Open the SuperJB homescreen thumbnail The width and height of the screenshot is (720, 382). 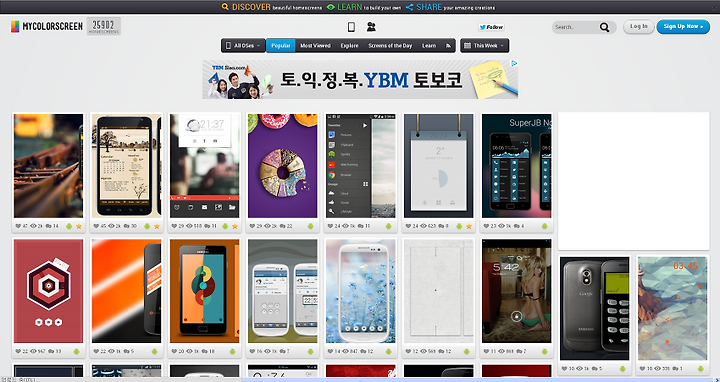[x=517, y=166]
